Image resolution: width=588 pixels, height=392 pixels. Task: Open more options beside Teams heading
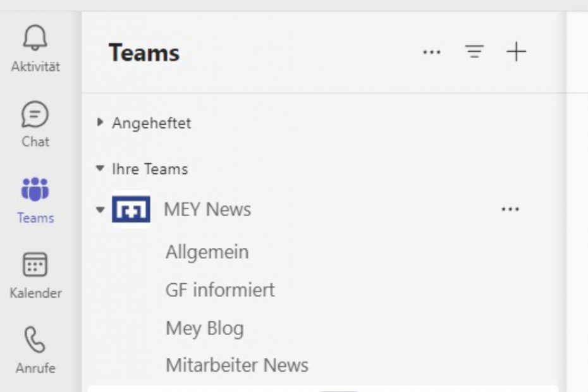(431, 52)
